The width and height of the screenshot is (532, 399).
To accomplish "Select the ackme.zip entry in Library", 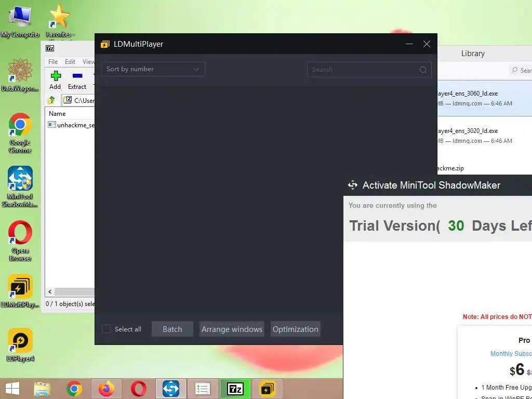I will point(485,168).
